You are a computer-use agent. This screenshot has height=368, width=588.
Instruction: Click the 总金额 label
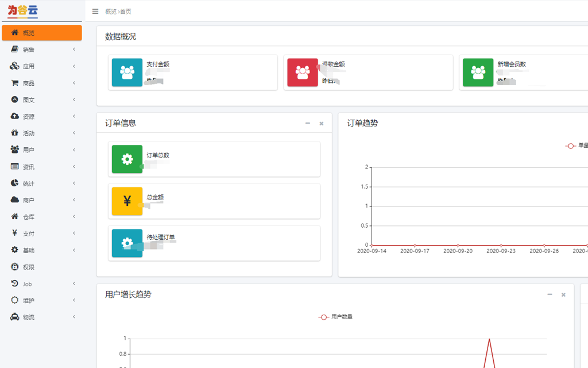tap(155, 197)
